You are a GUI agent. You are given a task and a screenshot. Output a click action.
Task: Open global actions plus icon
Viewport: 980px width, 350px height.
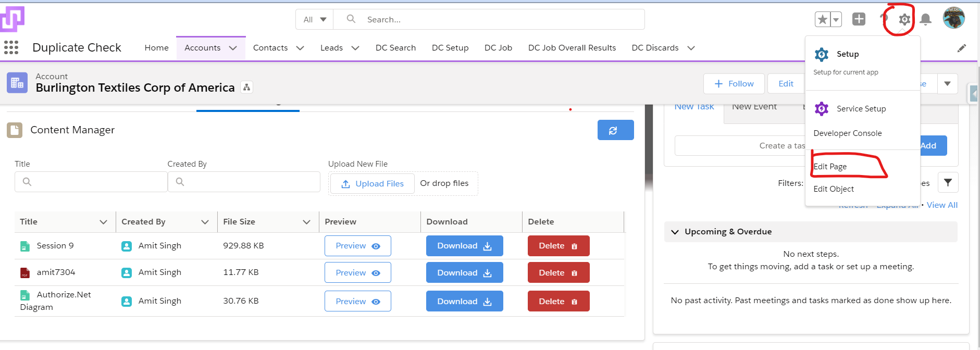tap(859, 19)
